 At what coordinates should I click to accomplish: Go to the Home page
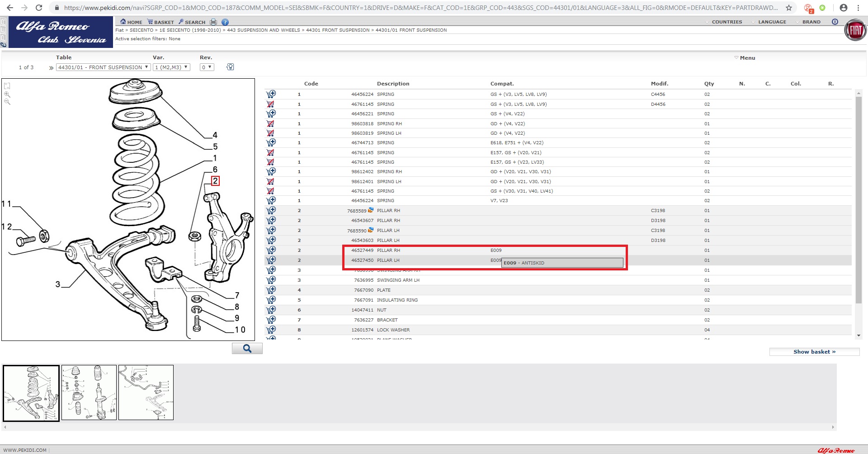tap(131, 22)
